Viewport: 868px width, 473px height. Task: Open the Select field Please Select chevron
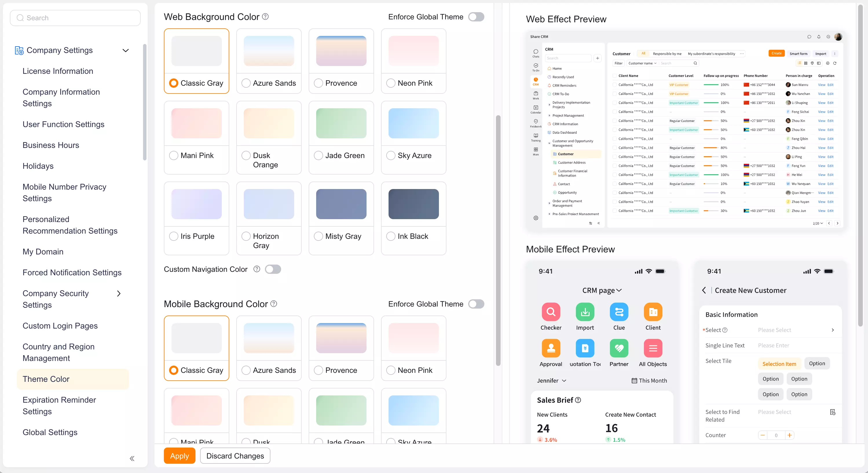click(x=833, y=330)
